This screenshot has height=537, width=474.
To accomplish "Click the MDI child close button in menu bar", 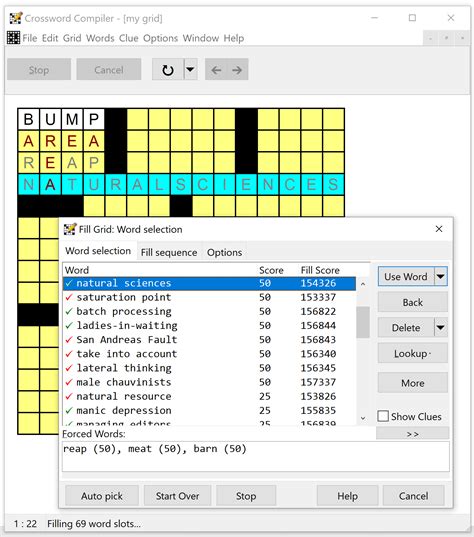I will pos(462,38).
